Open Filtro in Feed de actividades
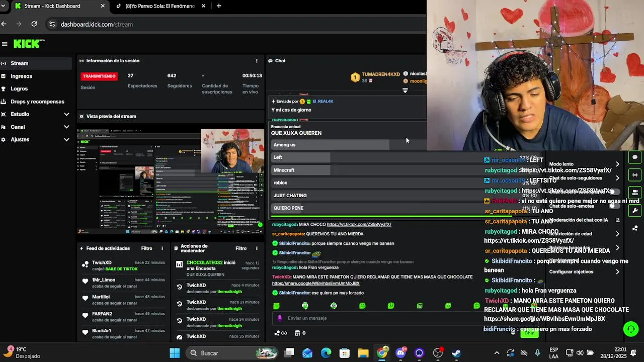This screenshot has width=644, height=362. 146,248
